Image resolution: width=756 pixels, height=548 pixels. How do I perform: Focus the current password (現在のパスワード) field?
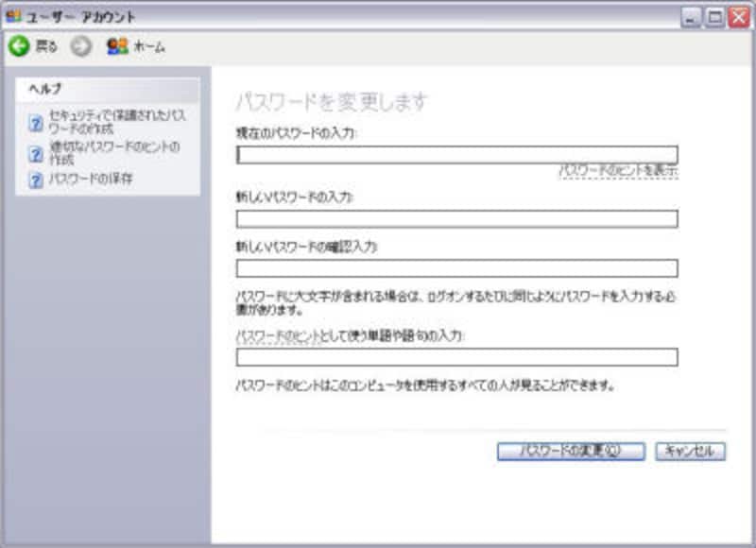tap(456, 155)
